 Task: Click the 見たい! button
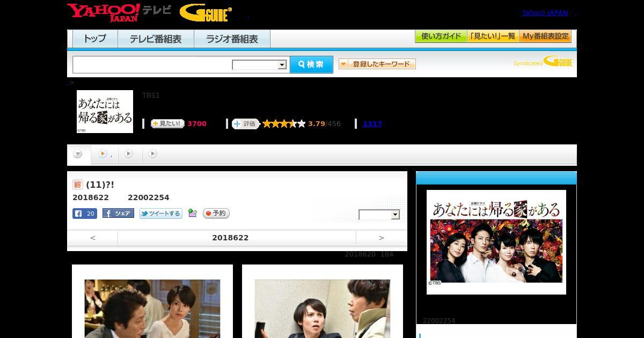167,123
